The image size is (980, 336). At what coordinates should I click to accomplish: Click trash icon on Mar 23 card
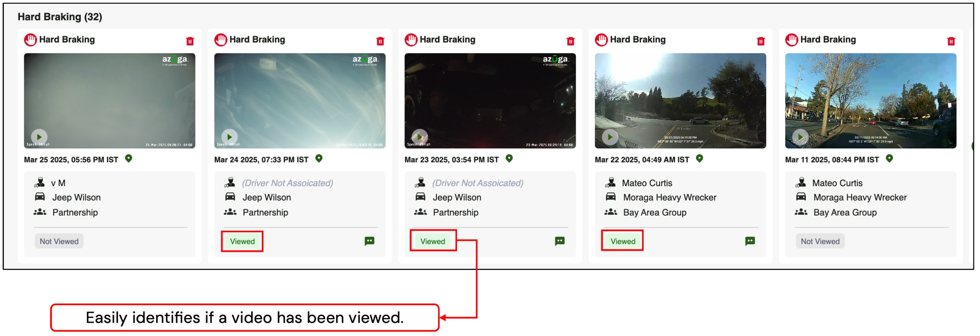point(570,41)
